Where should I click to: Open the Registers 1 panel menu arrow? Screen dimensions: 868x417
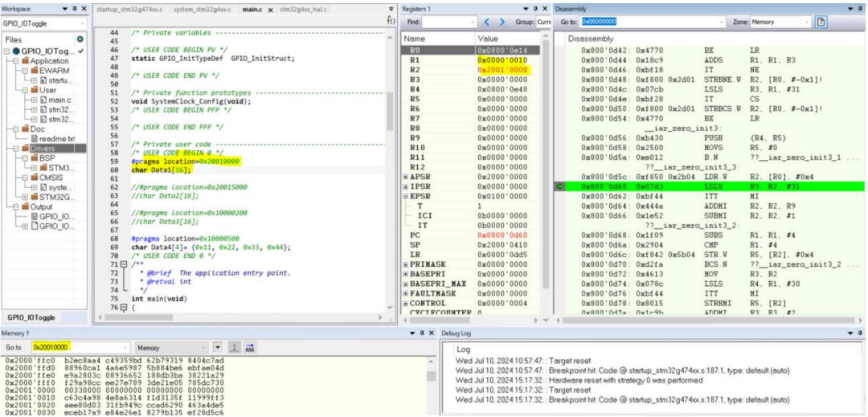coord(526,10)
